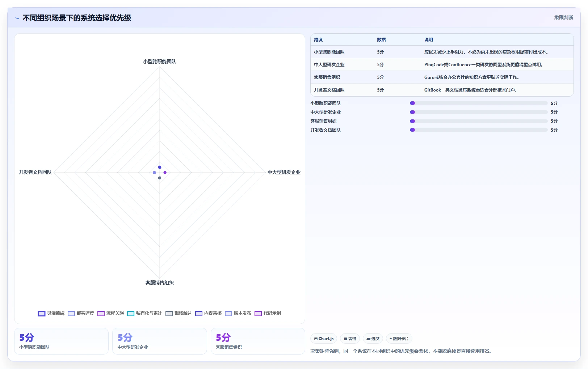588x369 pixels.
Task: Toggle the 版本发布 legend dataset
Action: click(238, 313)
